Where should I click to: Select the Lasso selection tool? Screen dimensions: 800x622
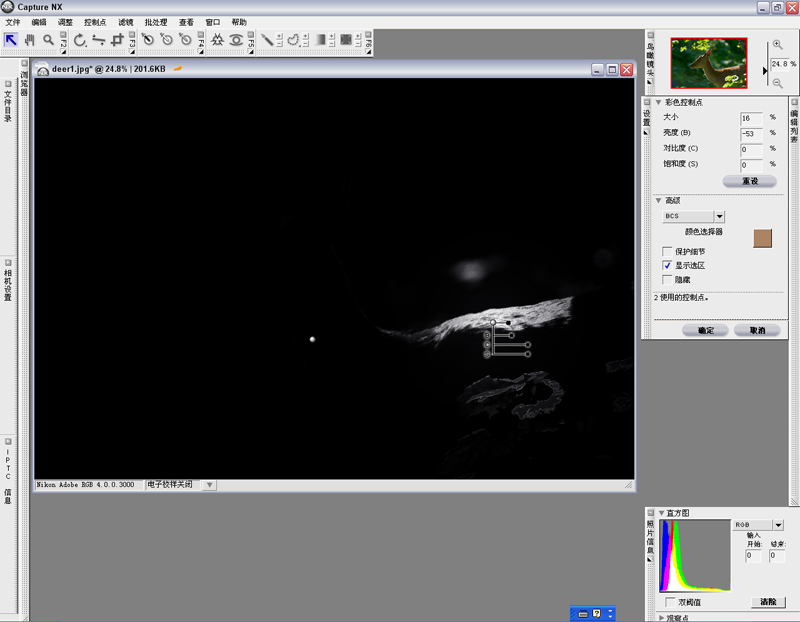pyautogui.click(x=293, y=40)
